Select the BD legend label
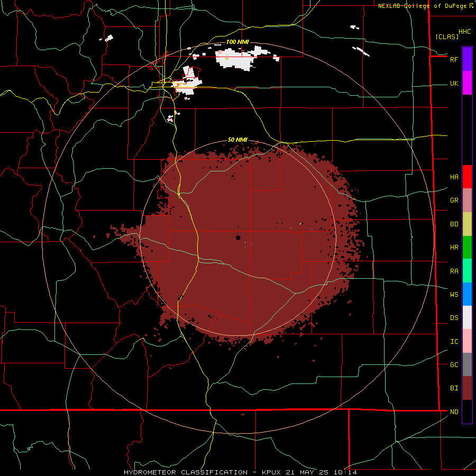 point(454,224)
